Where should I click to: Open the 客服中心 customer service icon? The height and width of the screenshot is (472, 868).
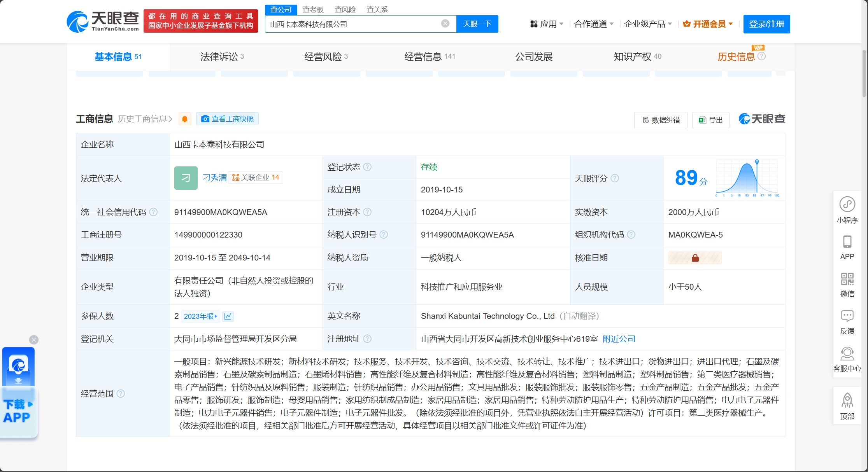(847, 359)
